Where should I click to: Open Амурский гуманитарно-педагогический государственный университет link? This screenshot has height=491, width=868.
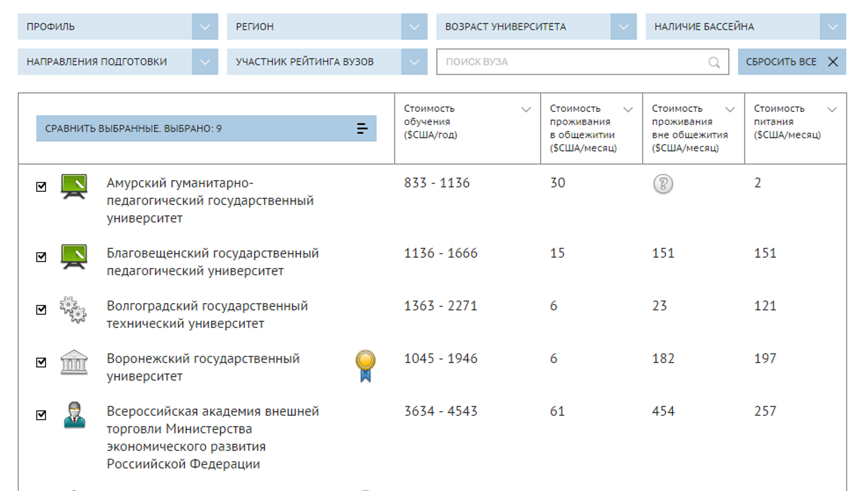210,201
